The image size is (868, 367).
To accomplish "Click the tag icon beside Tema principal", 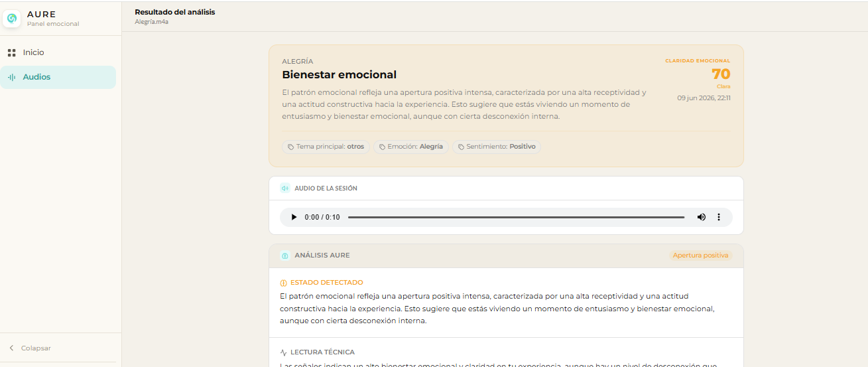I will pyautogui.click(x=290, y=147).
